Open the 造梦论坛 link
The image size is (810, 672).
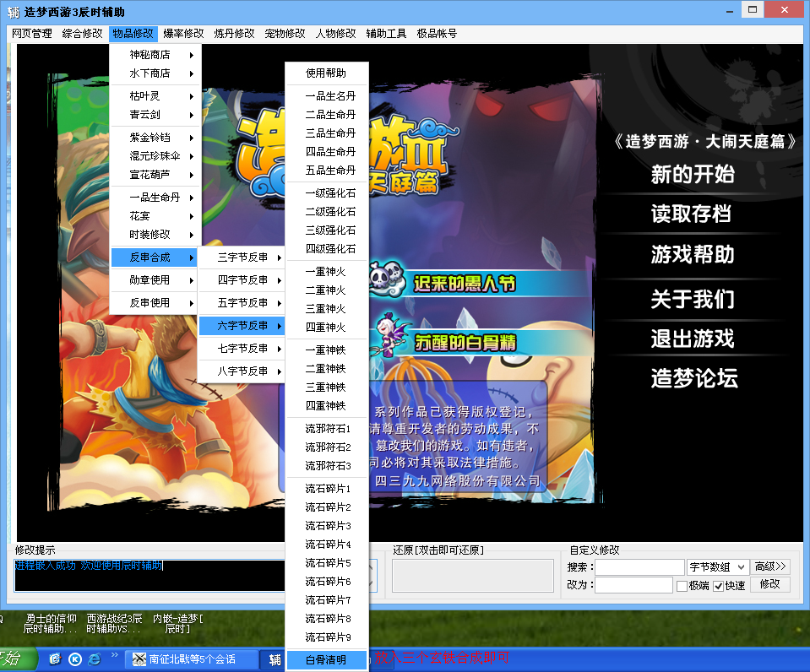pyautogui.click(x=694, y=378)
